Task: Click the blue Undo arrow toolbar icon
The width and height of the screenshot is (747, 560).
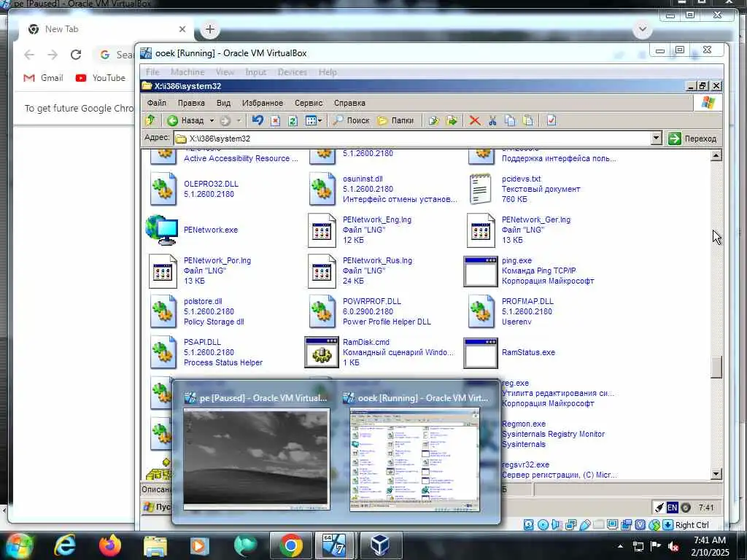Action: 258,120
